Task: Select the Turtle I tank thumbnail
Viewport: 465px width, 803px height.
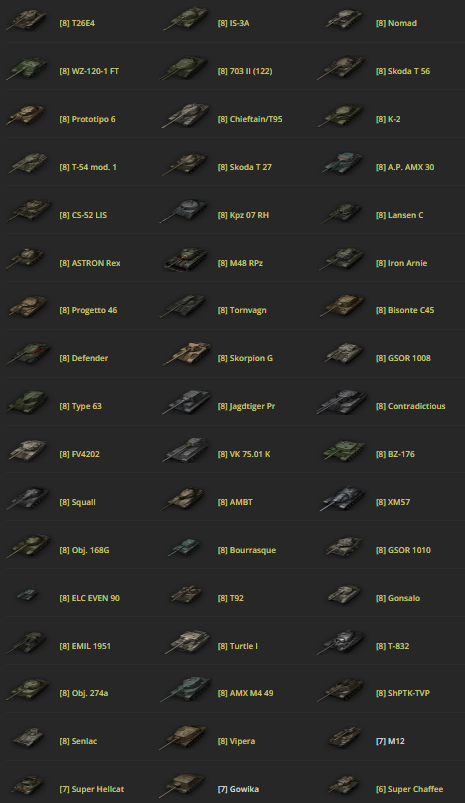Action: [x=187, y=643]
